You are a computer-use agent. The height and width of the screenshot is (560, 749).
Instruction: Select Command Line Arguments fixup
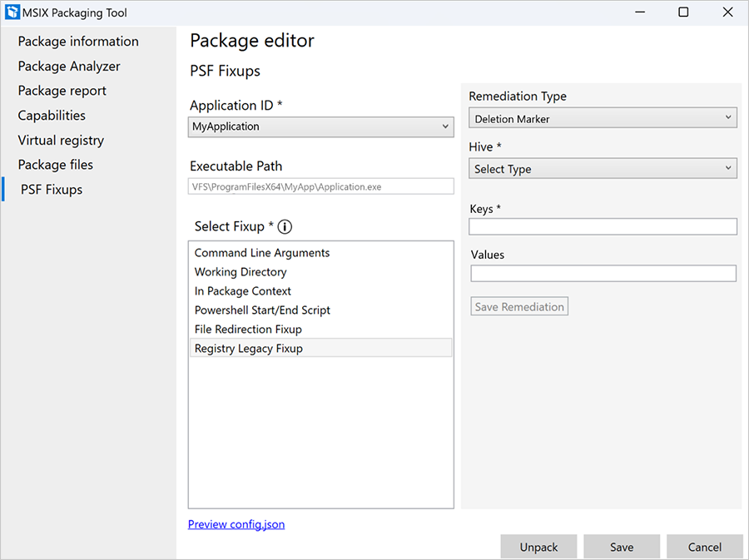(320, 253)
